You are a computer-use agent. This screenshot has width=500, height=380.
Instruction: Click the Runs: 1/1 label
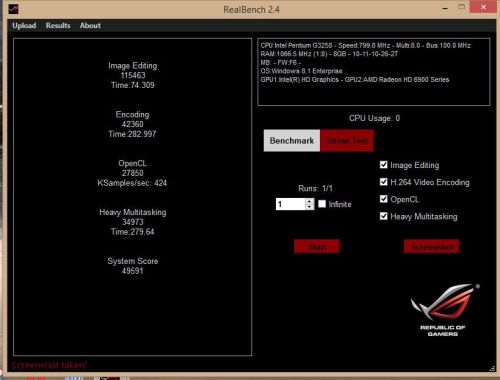point(315,188)
